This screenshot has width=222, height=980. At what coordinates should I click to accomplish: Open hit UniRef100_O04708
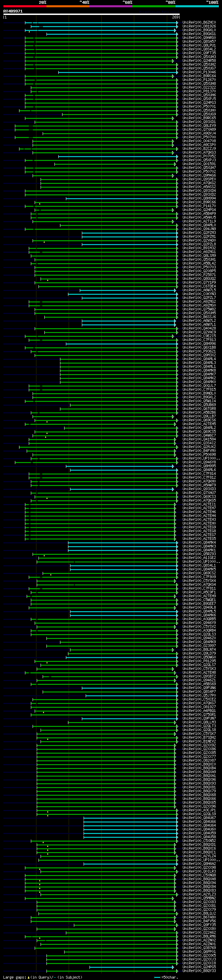[x=199, y=141]
